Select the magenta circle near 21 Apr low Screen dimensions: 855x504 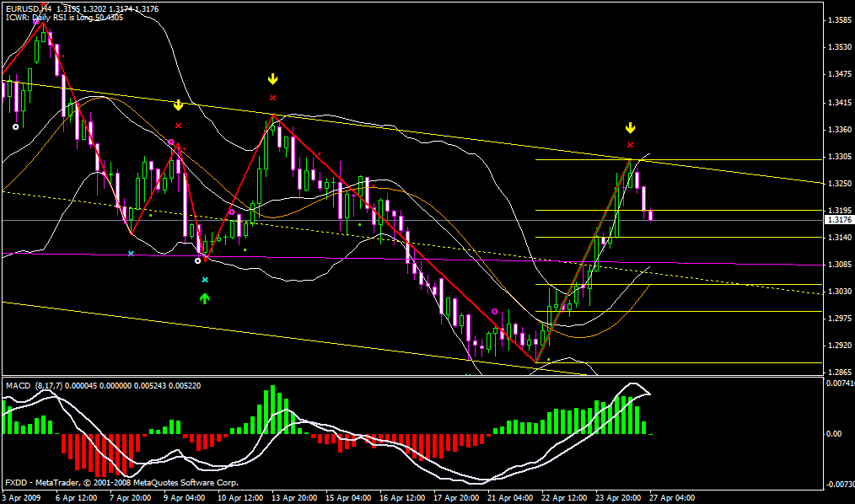pyautogui.click(x=494, y=311)
